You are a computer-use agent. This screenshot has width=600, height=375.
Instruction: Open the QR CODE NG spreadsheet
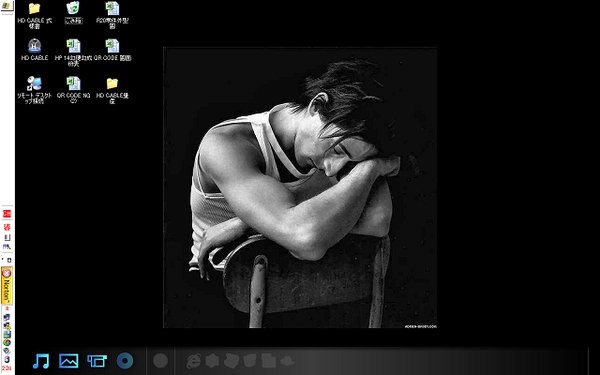[73, 90]
